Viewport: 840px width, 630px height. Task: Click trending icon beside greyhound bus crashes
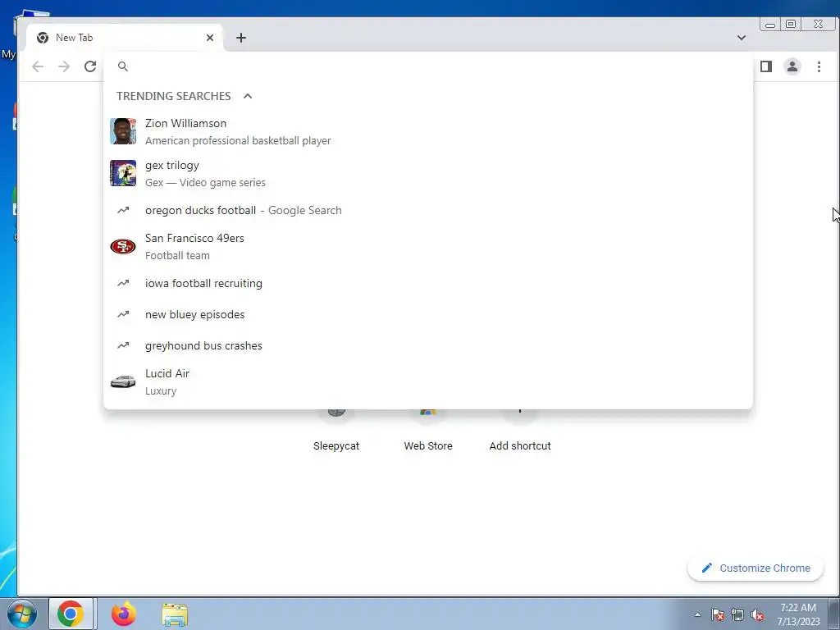[x=123, y=345]
